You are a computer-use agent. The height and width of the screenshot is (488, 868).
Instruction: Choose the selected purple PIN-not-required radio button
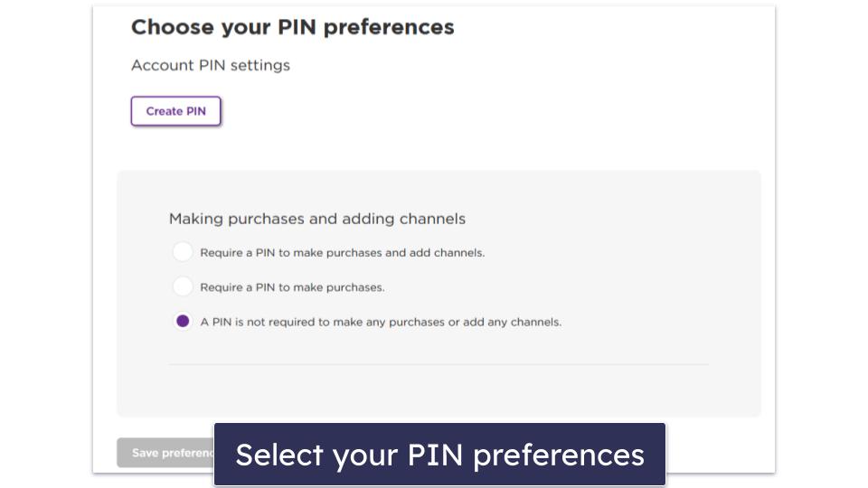tap(183, 321)
